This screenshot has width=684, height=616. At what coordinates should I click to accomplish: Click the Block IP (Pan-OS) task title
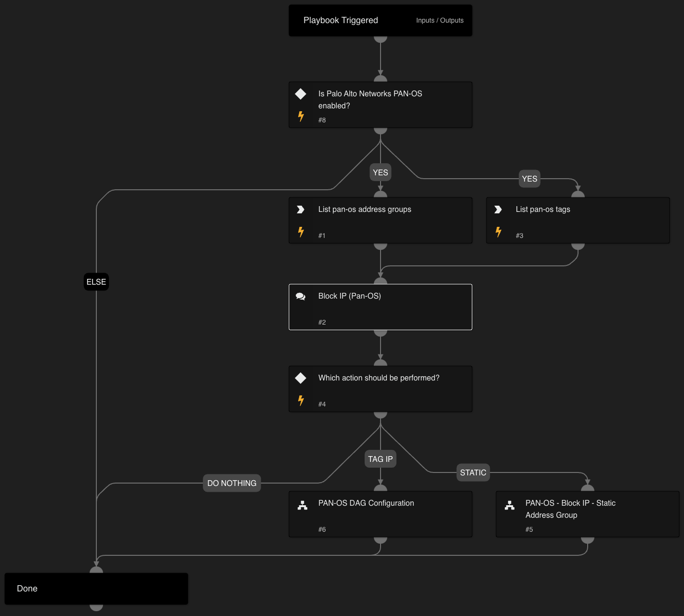coord(349,296)
